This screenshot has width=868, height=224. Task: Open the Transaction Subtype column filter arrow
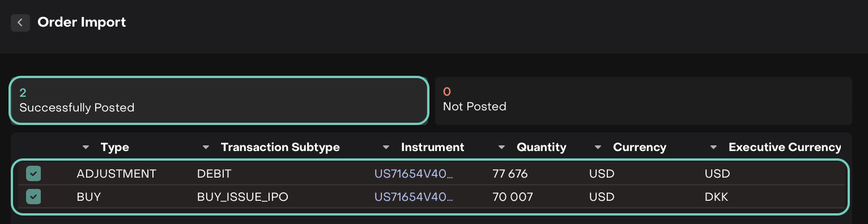pyautogui.click(x=206, y=148)
